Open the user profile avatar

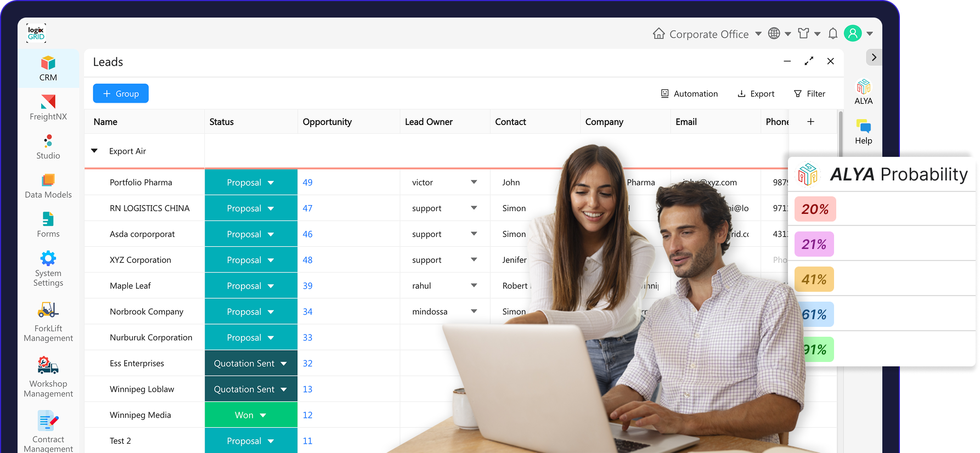pos(853,33)
